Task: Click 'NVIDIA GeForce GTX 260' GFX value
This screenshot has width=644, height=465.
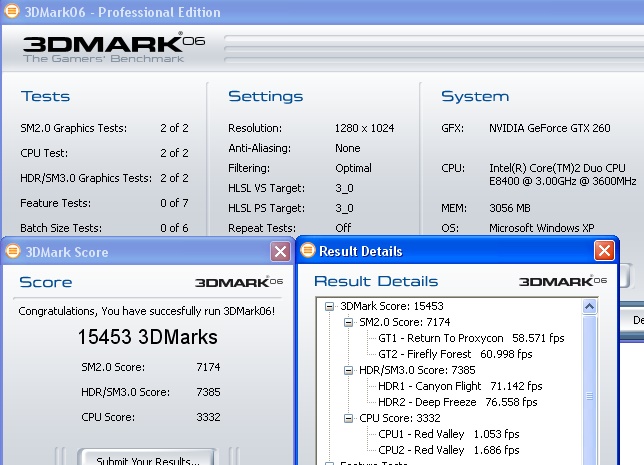Action: (x=550, y=128)
